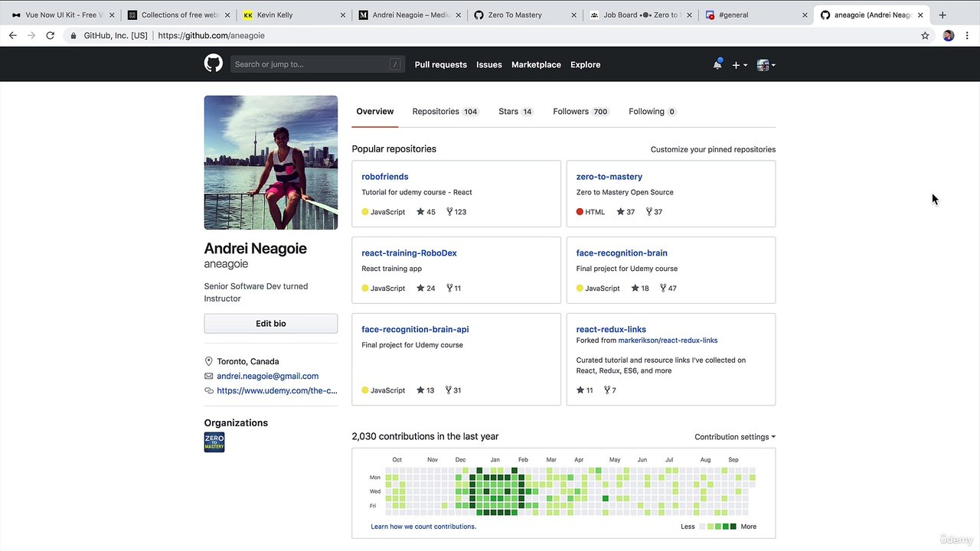
Task: Click the Zero To Mastery organization avatar
Action: click(214, 442)
